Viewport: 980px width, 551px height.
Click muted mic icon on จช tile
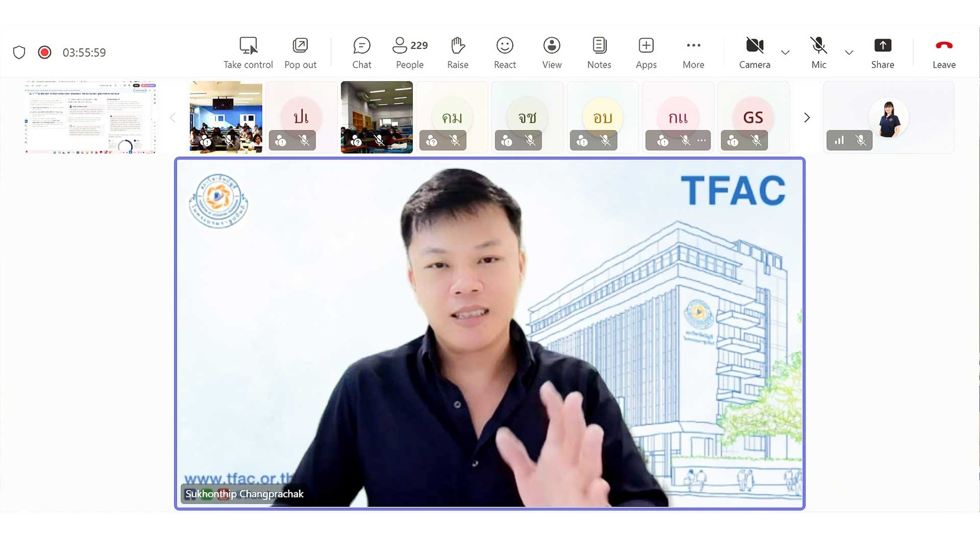click(530, 140)
